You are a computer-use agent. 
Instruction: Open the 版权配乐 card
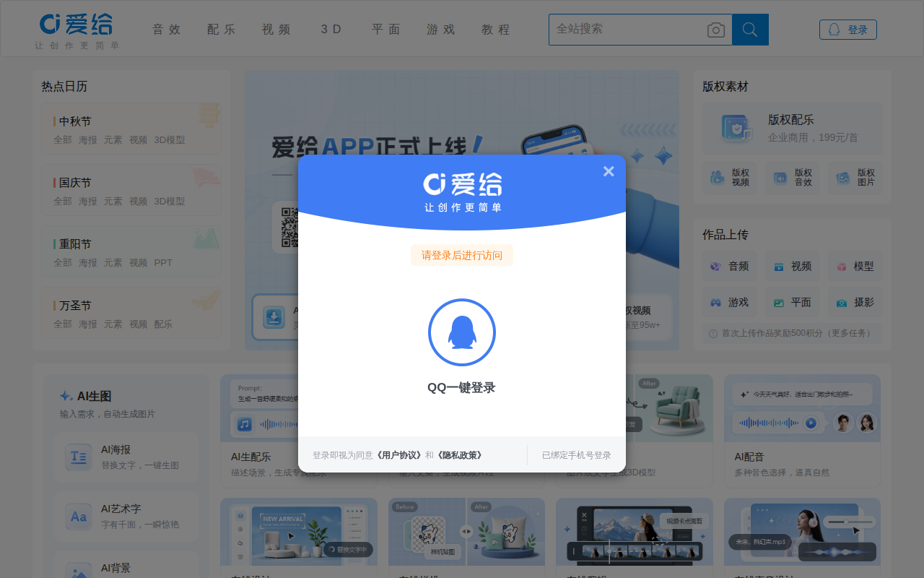tap(792, 128)
